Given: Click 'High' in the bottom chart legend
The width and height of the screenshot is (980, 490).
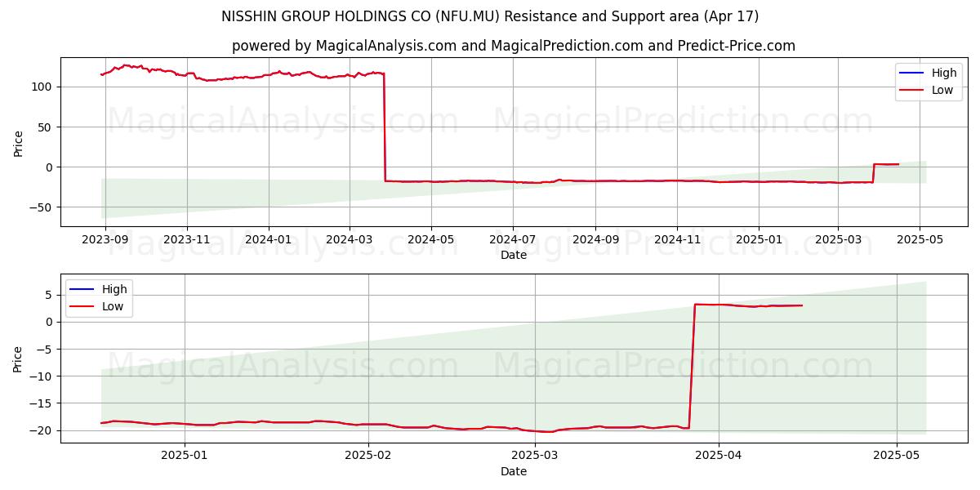Looking at the screenshot, I should pos(114,289).
